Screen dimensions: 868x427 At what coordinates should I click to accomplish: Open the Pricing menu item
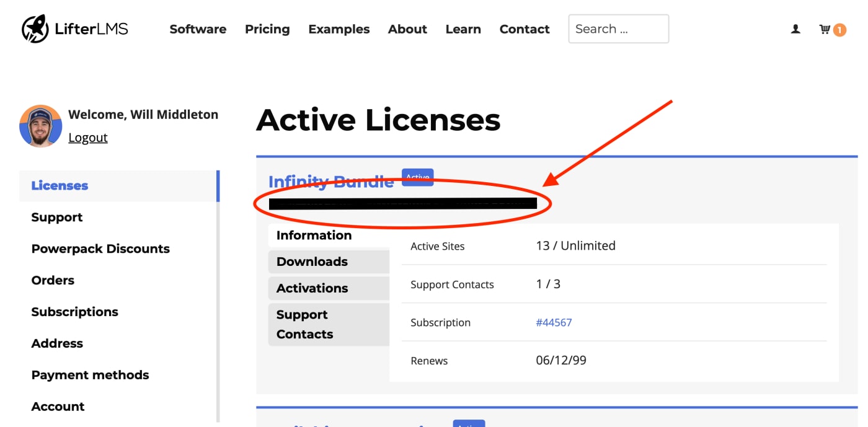coord(267,29)
